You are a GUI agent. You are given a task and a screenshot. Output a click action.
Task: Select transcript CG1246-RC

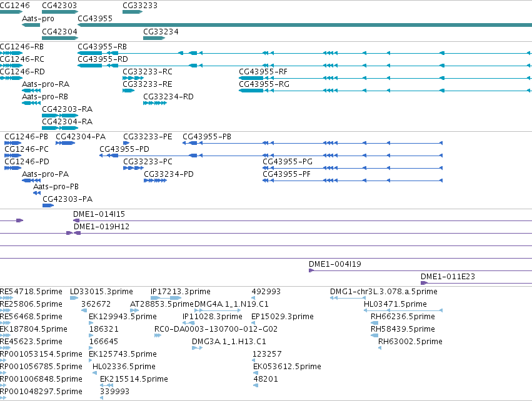(x=22, y=59)
